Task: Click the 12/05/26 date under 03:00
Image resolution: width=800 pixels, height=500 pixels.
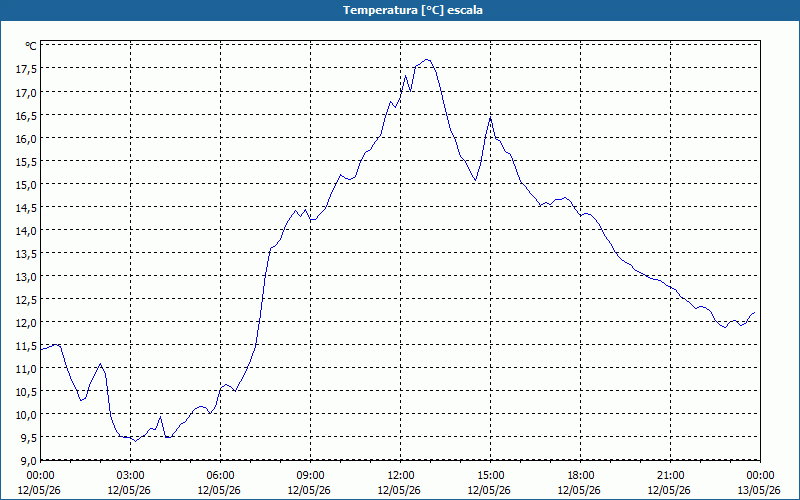Action: pyautogui.click(x=130, y=490)
